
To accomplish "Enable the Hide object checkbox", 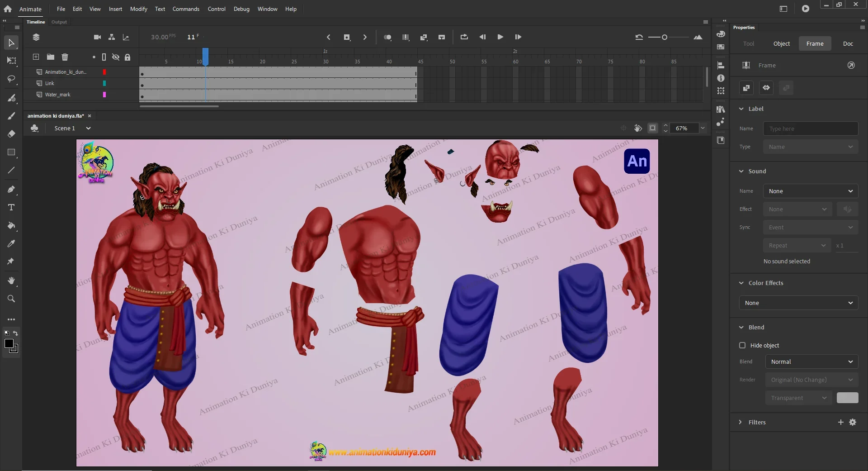I will pos(742,345).
